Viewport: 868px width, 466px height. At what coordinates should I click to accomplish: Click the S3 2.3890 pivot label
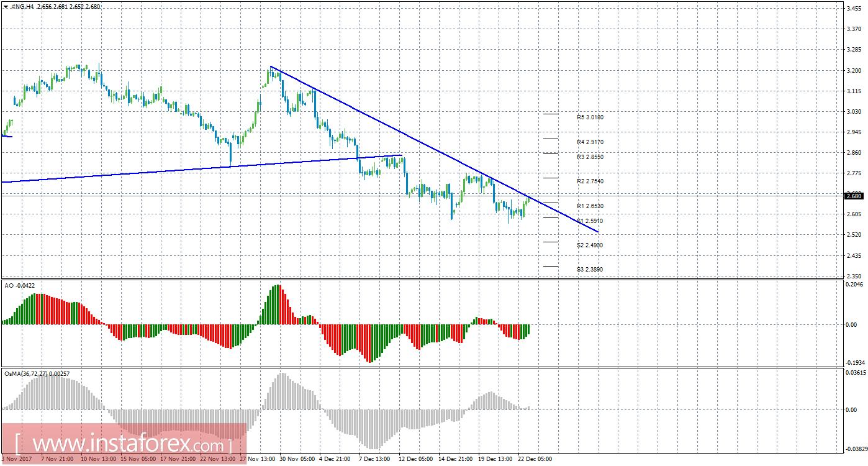point(590,269)
